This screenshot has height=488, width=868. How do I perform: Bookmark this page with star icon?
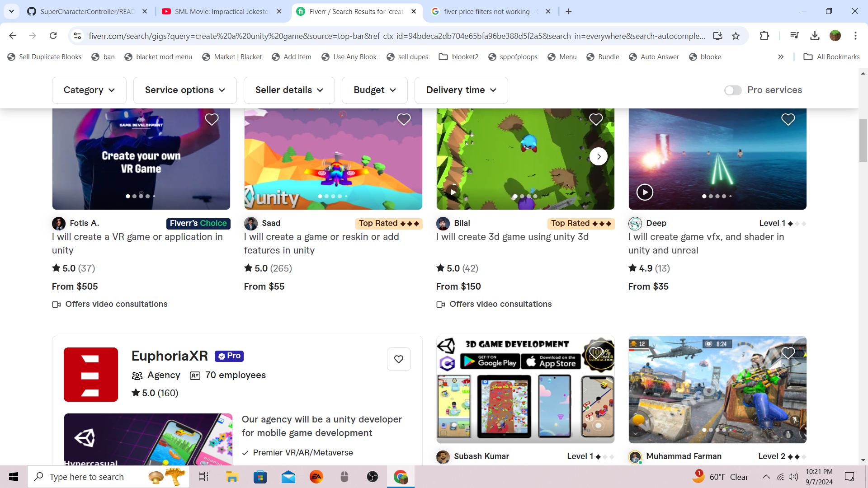tap(736, 36)
